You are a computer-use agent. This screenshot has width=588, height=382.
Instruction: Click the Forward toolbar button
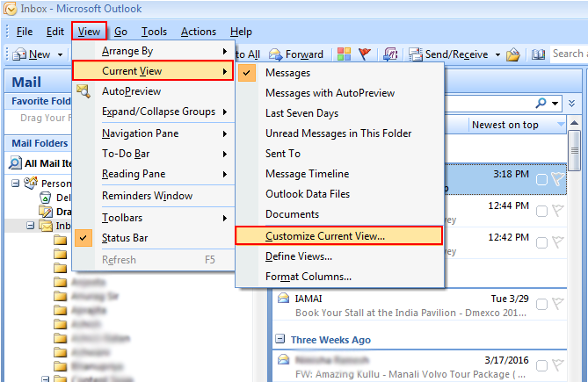(x=296, y=54)
